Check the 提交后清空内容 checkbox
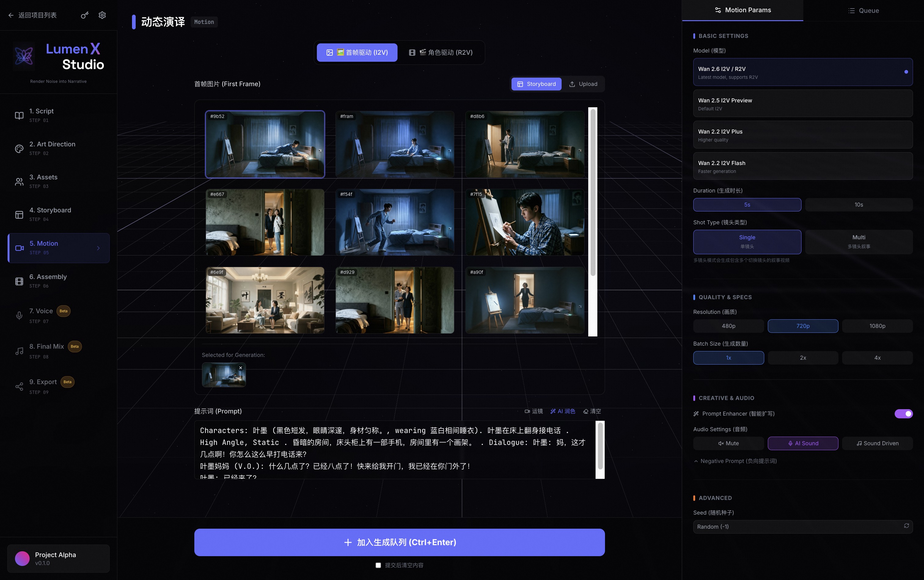Screen dimensions: 924x580 click(378, 565)
